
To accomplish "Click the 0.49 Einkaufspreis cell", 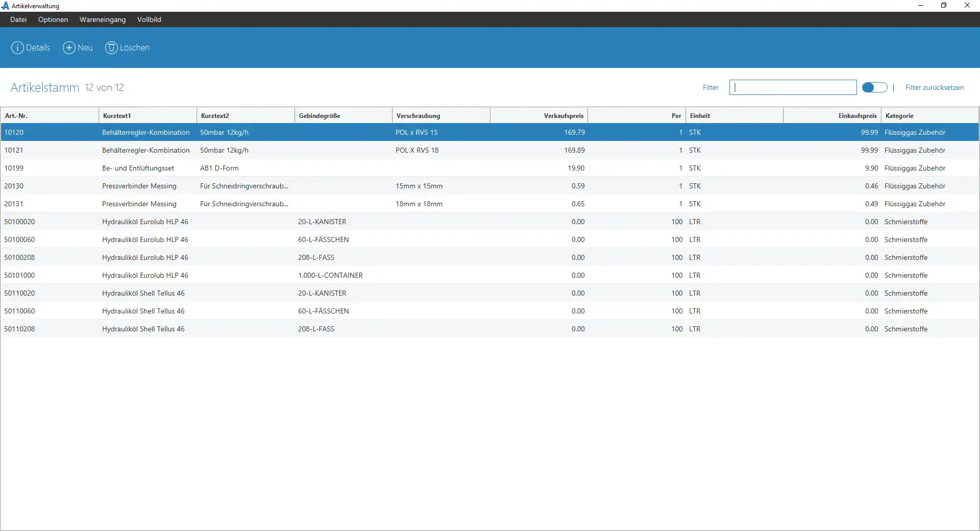I will [x=871, y=204].
